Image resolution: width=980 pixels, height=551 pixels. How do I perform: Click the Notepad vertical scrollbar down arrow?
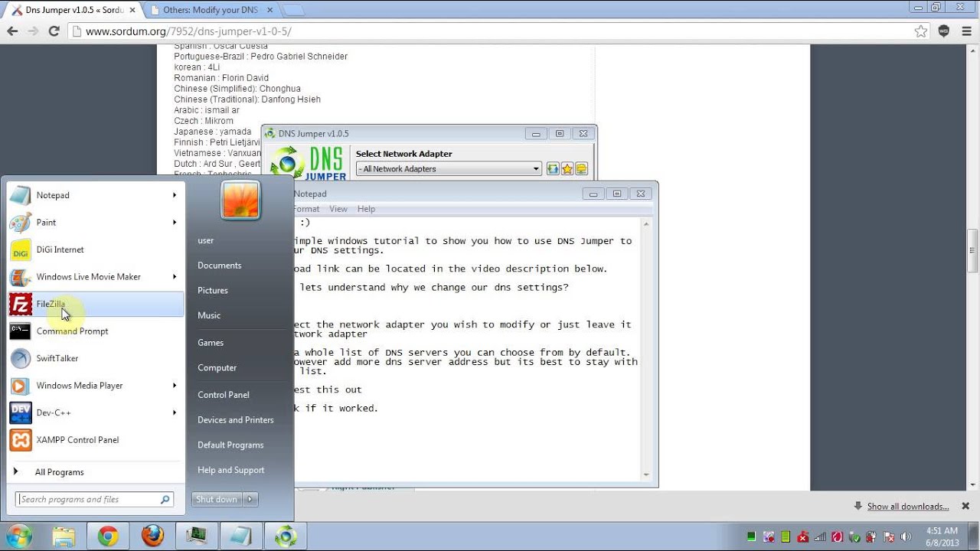point(647,474)
